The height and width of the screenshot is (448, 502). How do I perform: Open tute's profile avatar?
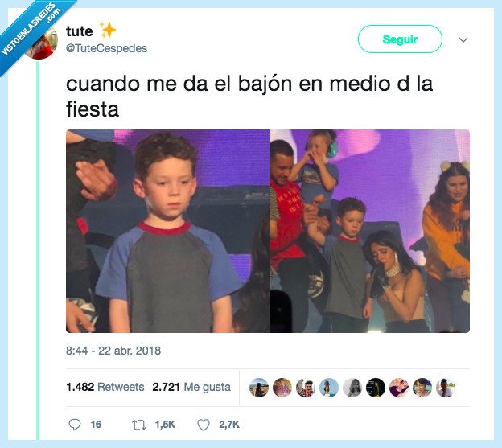[x=44, y=43]
